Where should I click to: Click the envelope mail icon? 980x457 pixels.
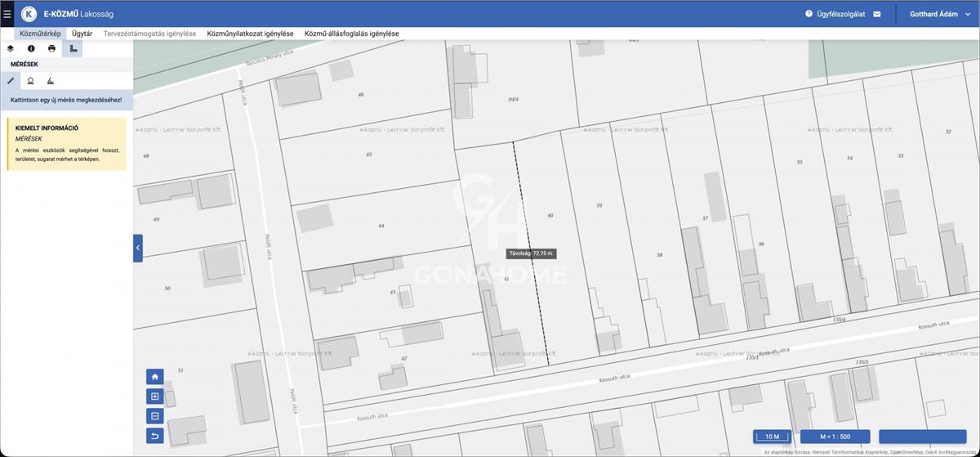point(877,14)
